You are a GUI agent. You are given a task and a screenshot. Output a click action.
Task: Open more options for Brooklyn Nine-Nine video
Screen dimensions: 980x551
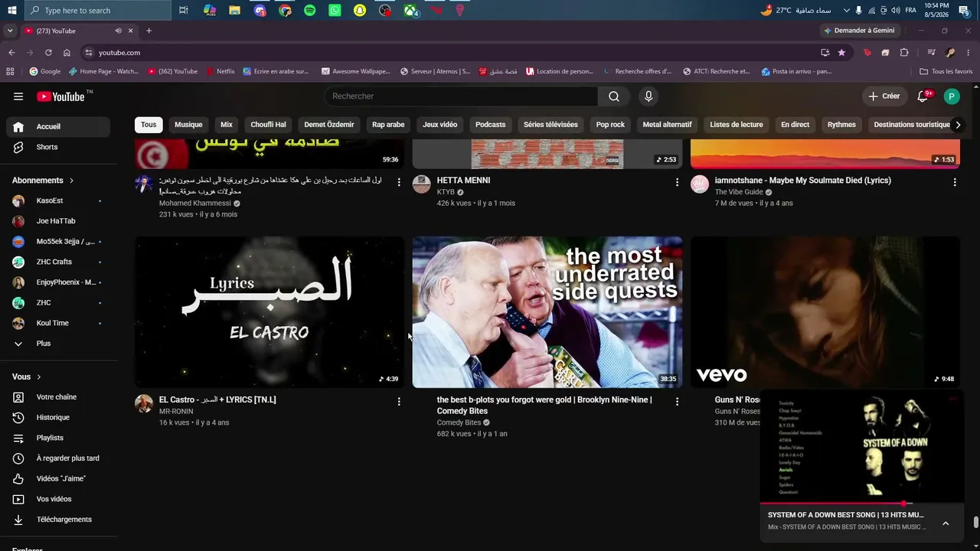(677, 401)
